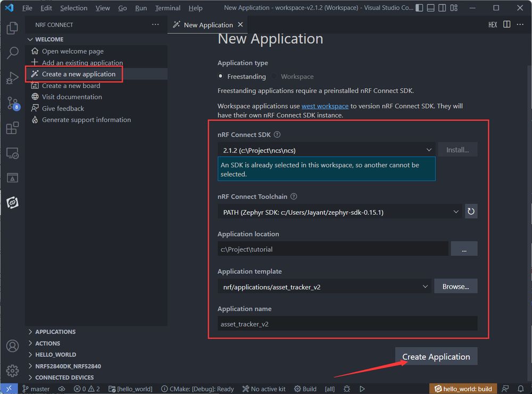532x394 pixels.
Task: Click the Application name input field
Action: pyautogui.click(x=347, y=324)
